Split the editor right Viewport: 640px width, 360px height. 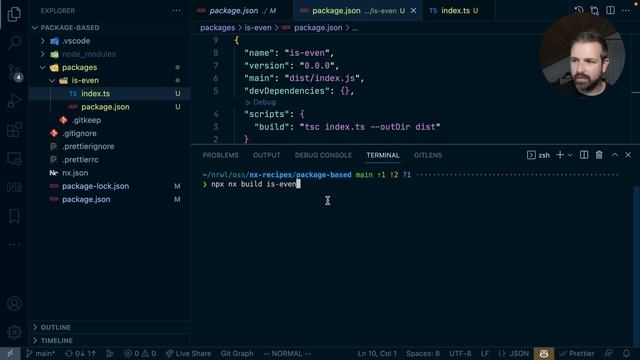pyautogui.click(x=610, y=10)
